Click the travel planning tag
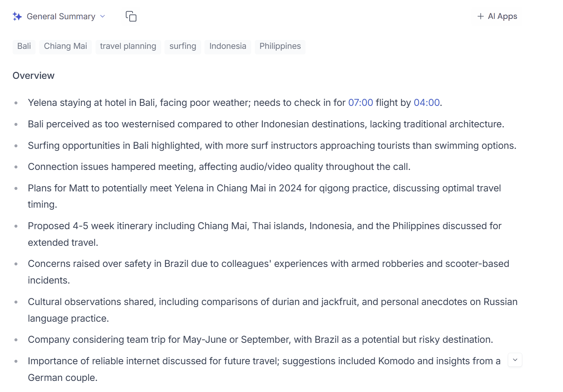Screen dimensions: 563x392 (x=128, y=46)
